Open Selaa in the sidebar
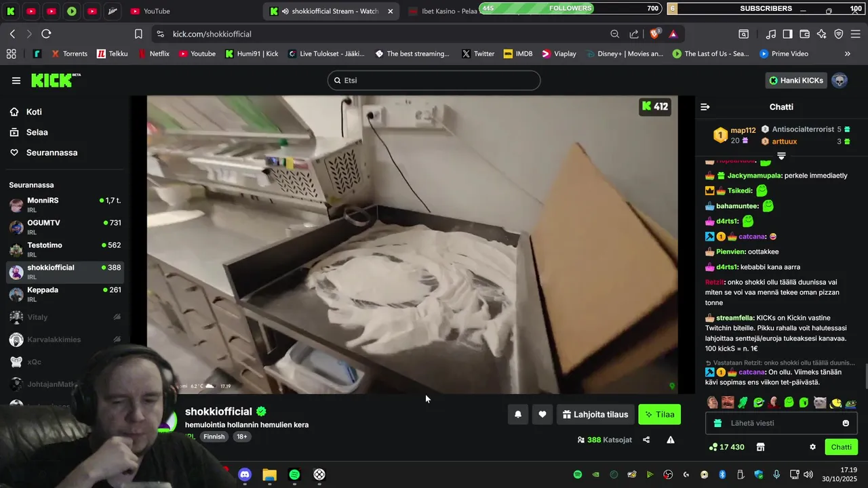The height and width of the screenshot is (488, 868). [37, 132]
